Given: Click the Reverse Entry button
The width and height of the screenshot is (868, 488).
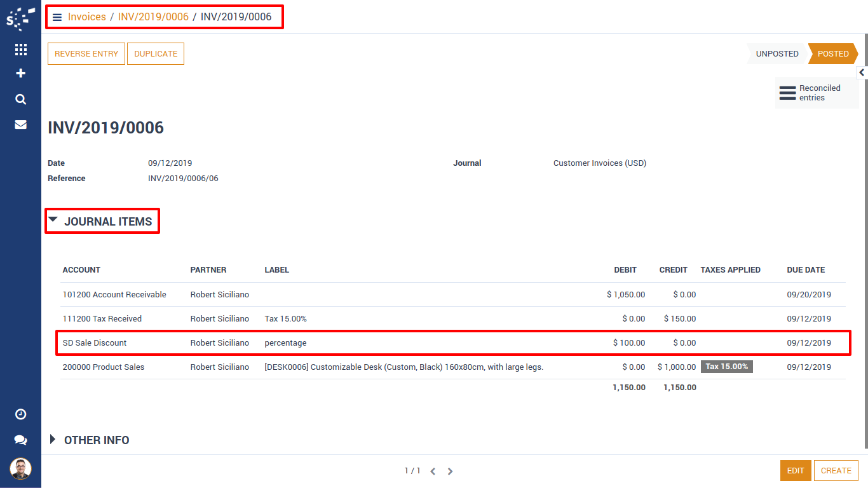Looking at the screenshot, I should click(86, 54).
